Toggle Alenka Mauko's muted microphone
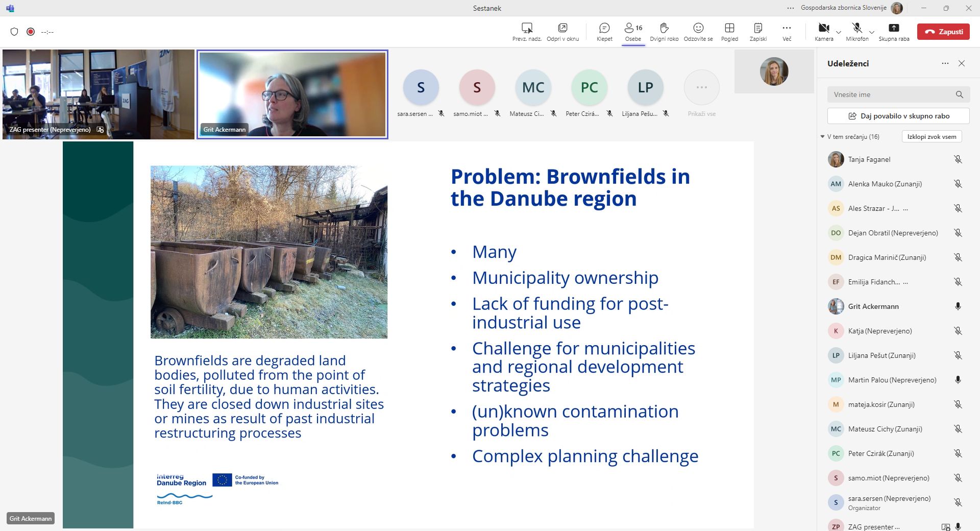Image resolution: width=980 pixels, height=531 pixels. tap(958, 184)
